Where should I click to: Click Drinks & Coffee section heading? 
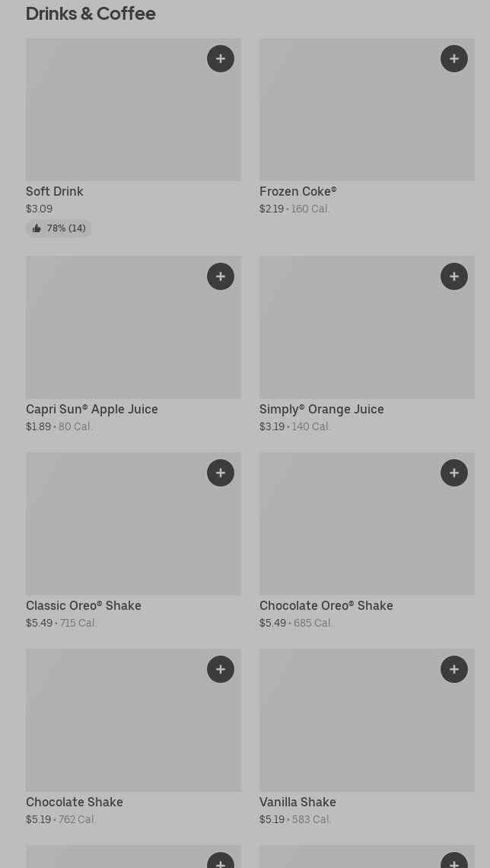(x=91, y=14)
